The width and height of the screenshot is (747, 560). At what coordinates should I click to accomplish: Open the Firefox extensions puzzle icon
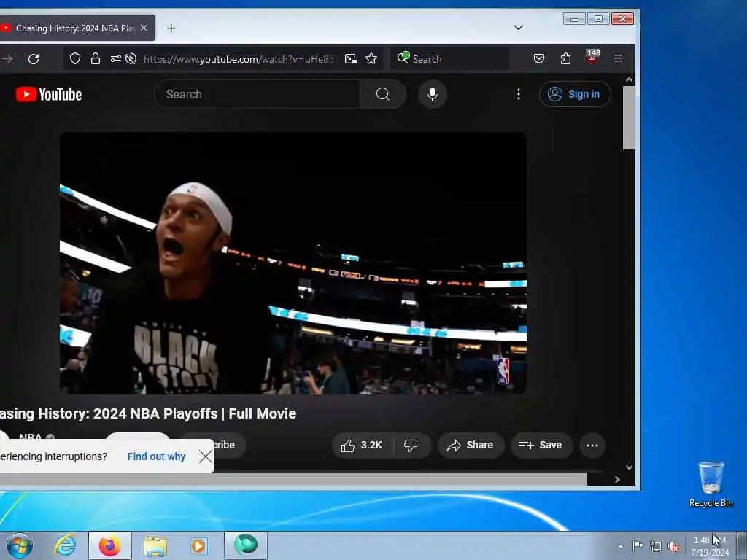565,58
